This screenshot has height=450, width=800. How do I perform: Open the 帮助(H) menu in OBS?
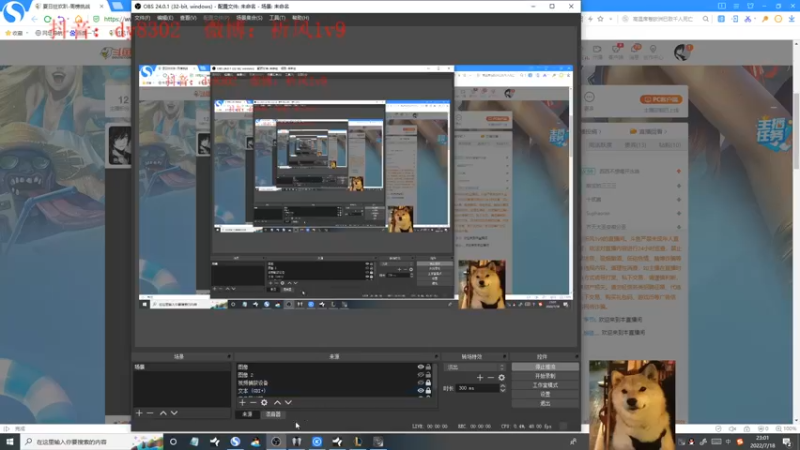[301, 18]
